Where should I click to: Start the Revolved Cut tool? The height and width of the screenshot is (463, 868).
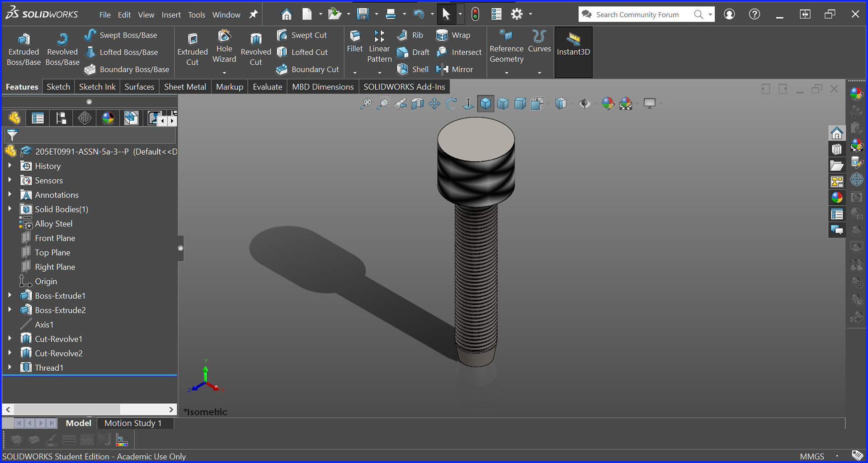pyautogui.click(x=256, y=50)
